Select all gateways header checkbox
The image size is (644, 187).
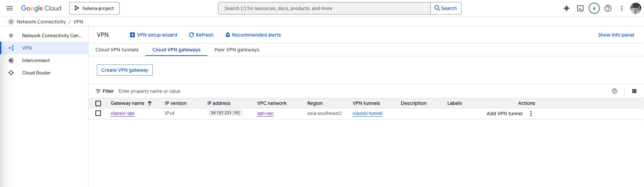(x=98, y=104)
